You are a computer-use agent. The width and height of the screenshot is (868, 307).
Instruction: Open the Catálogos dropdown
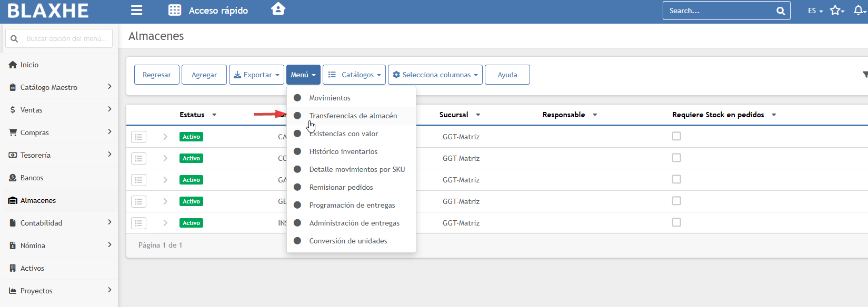(x=354, y=75)
